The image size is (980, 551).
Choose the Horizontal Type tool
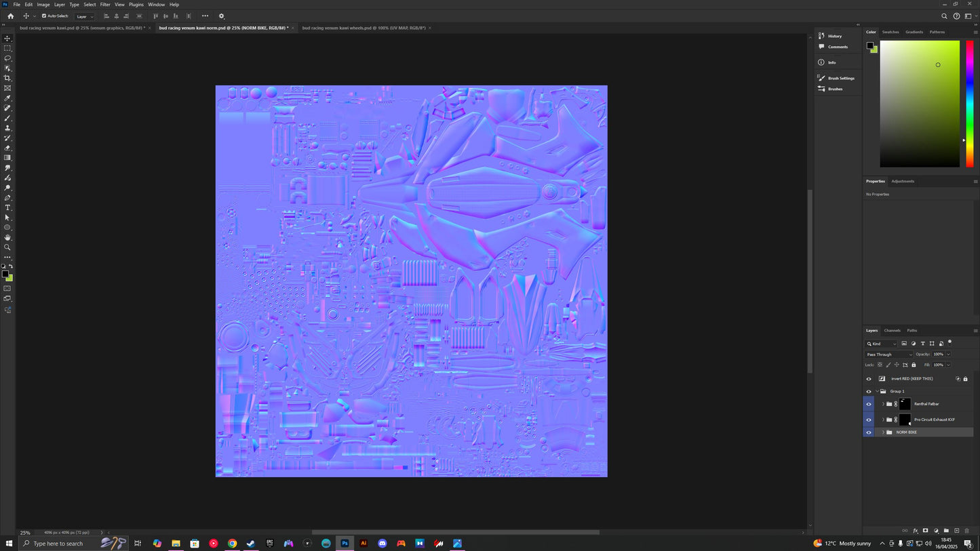[7, 207]
